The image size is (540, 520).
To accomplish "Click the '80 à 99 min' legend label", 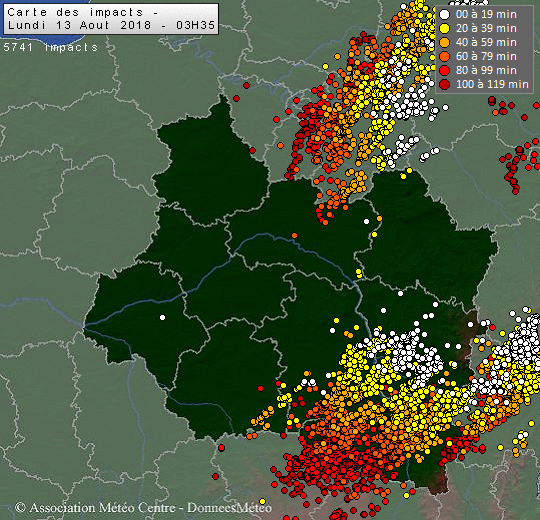I will click(x=486, y=70).
